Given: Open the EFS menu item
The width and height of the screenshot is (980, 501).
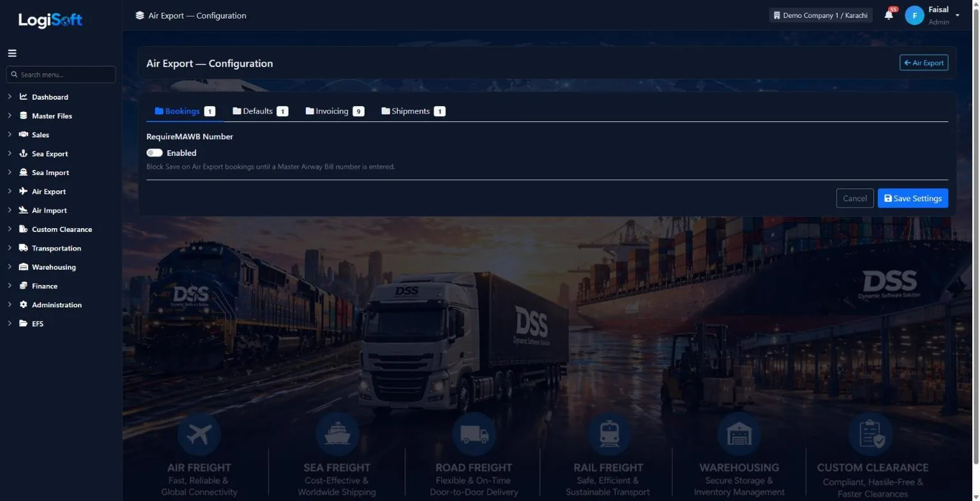Looking at the screenshot, I should [38, 323].
